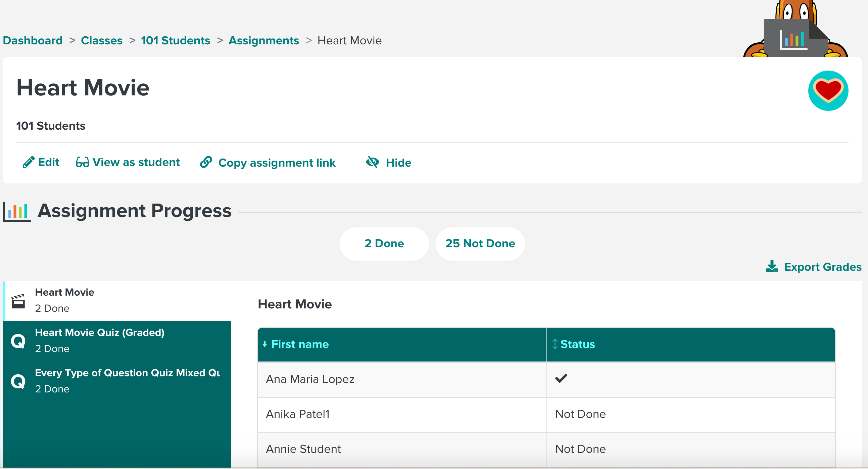Go to Dashboard via breadcrumb link
The image size is (868, 469).
32,40
